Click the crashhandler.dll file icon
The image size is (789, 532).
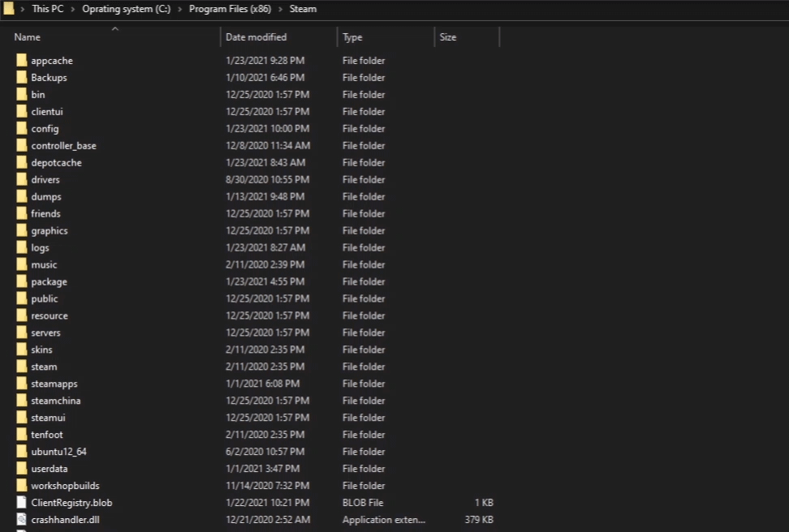click(x=21, y=520)
